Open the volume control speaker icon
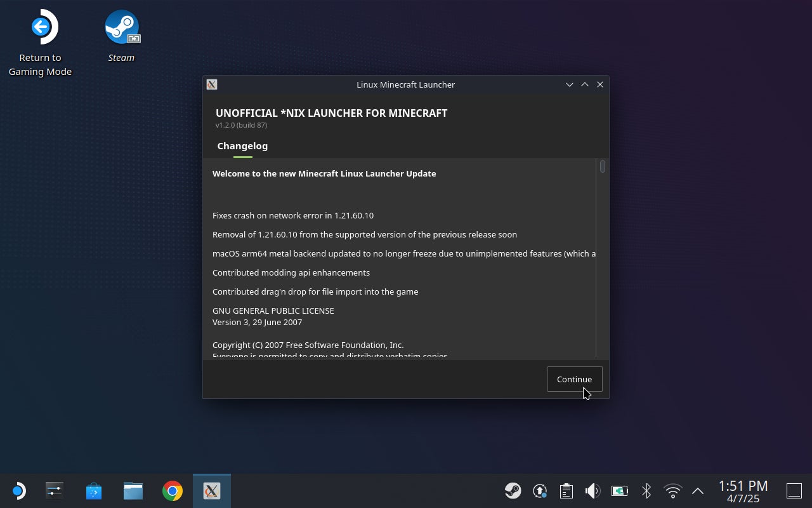The width and height of the screenshot is (812, 508). click(592, 490)
